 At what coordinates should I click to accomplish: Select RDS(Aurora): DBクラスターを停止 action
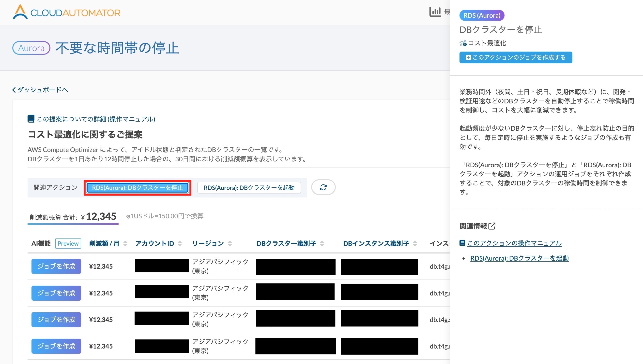[x=138, y=188]
